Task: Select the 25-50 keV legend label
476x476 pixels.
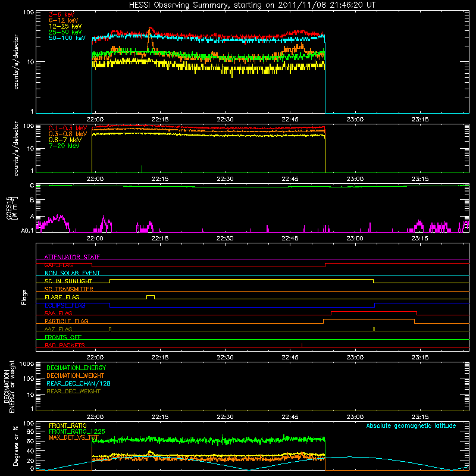Action: point(65,32)
